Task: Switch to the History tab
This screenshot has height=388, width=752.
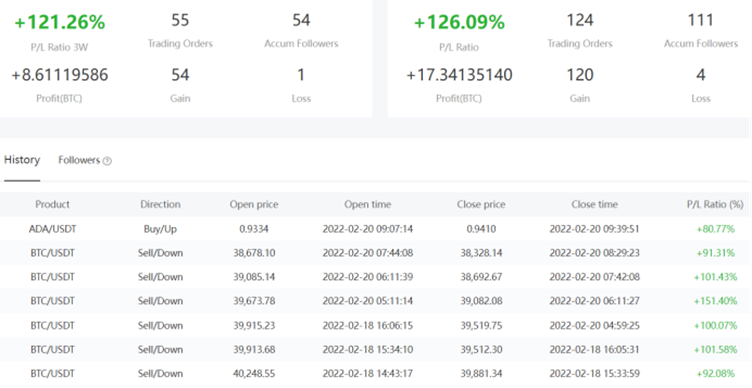Action: pos(22,160)
